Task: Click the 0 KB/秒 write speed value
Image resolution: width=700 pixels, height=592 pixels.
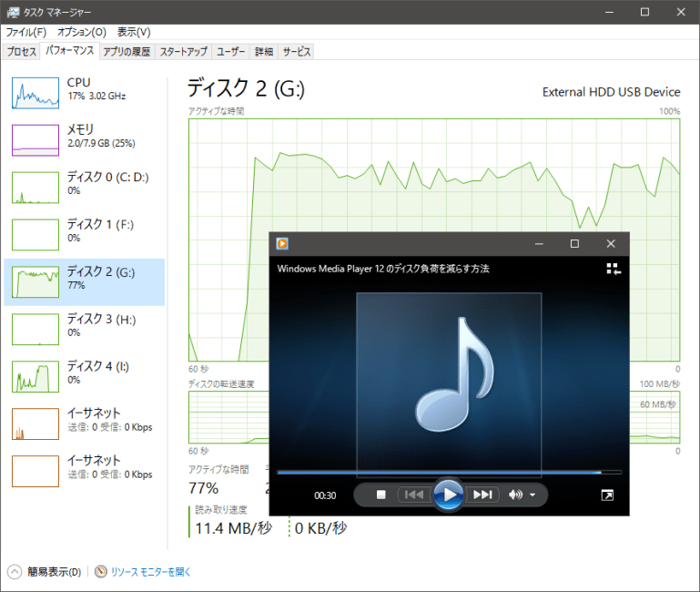Action: tap(320, 528)
